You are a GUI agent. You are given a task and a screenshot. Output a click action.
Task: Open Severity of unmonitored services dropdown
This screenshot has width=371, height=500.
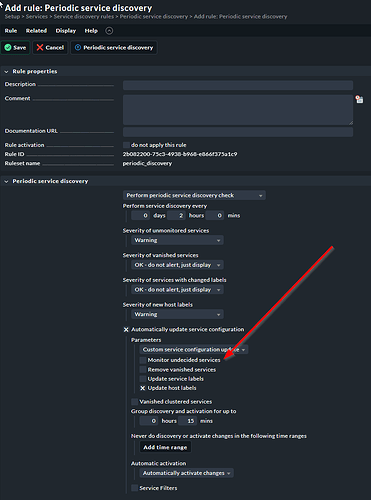177,240
